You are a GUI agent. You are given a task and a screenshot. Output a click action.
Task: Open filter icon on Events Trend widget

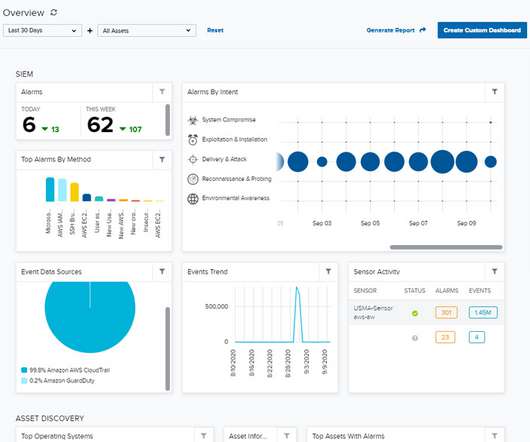click(x=328, y=271)
